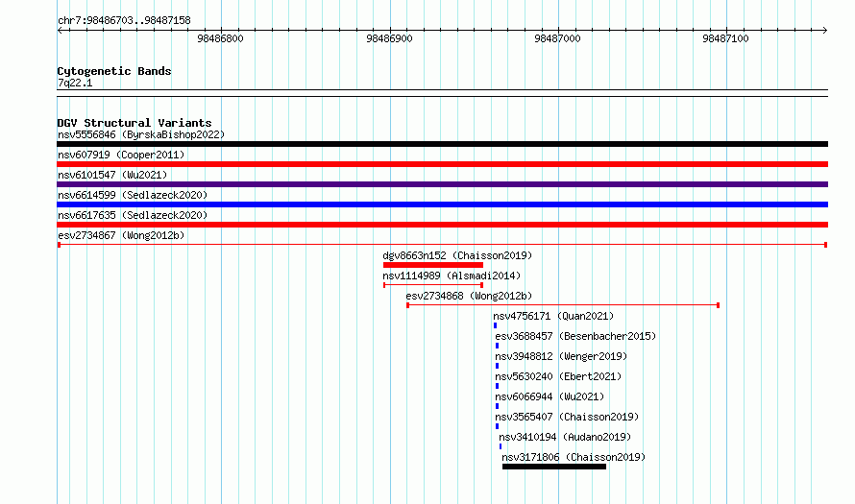The height and width of the screenshot is (504, 855).
Task: Open nsv5630240 (Ebert2021) label
Action: click(x=558, y=376)
